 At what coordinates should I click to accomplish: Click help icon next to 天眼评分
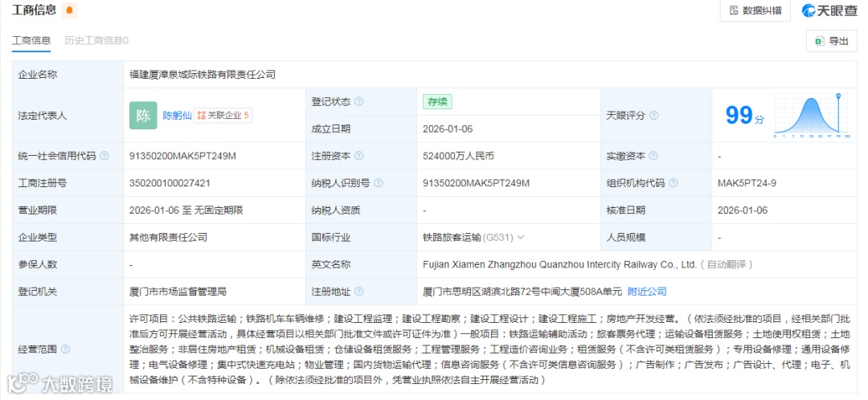click(653, 116)
